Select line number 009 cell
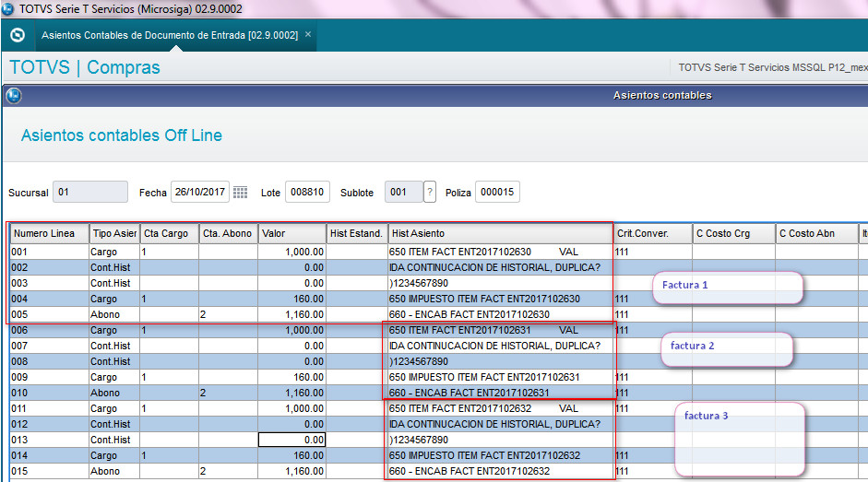The image size is (868, 482). pos(50,378)
